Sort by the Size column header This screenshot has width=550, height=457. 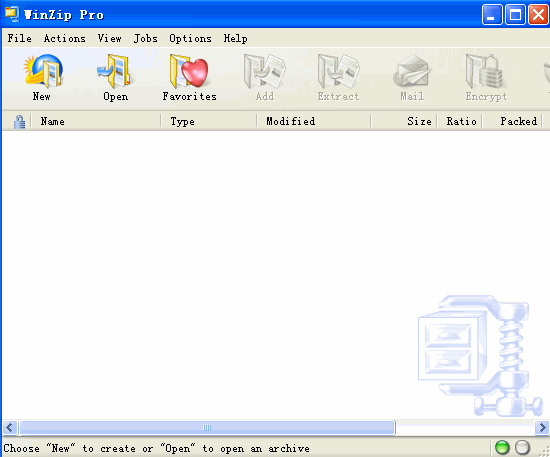pyautogui.click(x=404, y=121)
